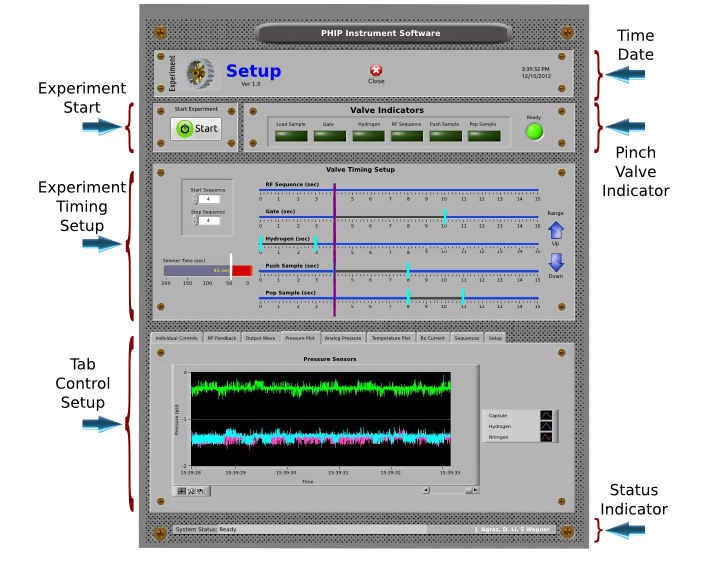Open the RF Feedback tab
705x564 pixels.
coord(222,338)
